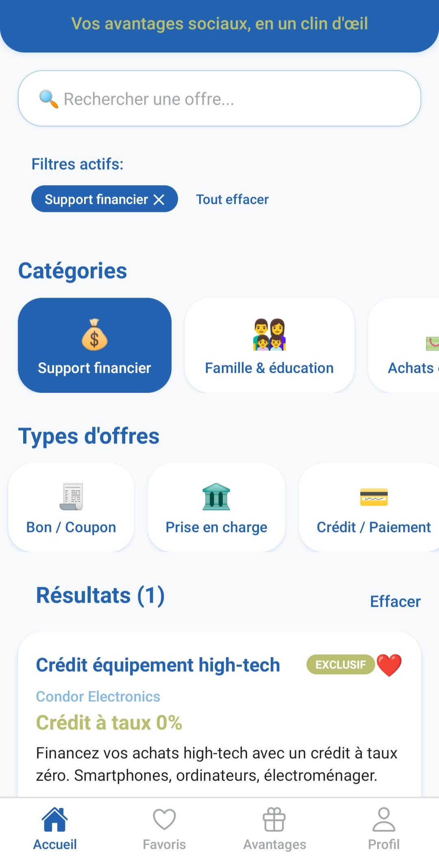Tap the credit card icon on Crédit / Paiement
Screen dimensions: 439x868
(374, 496)
